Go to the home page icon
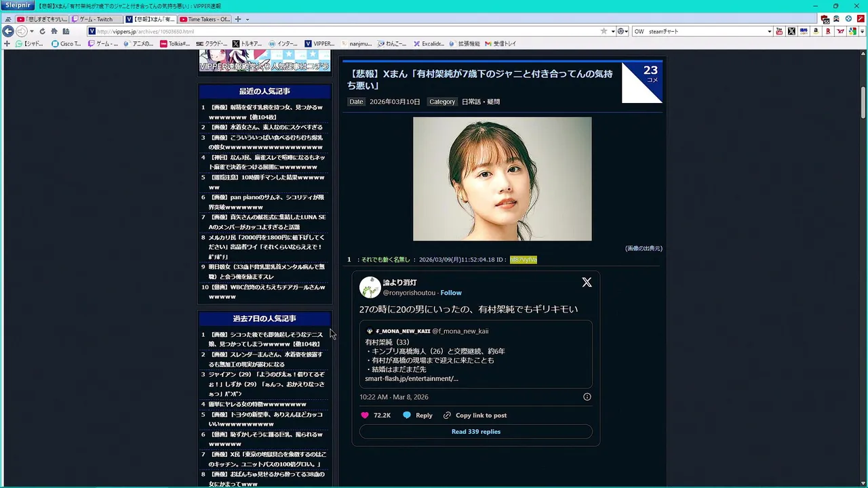Screen dimensions: 868x488 [x=54, y=31]
